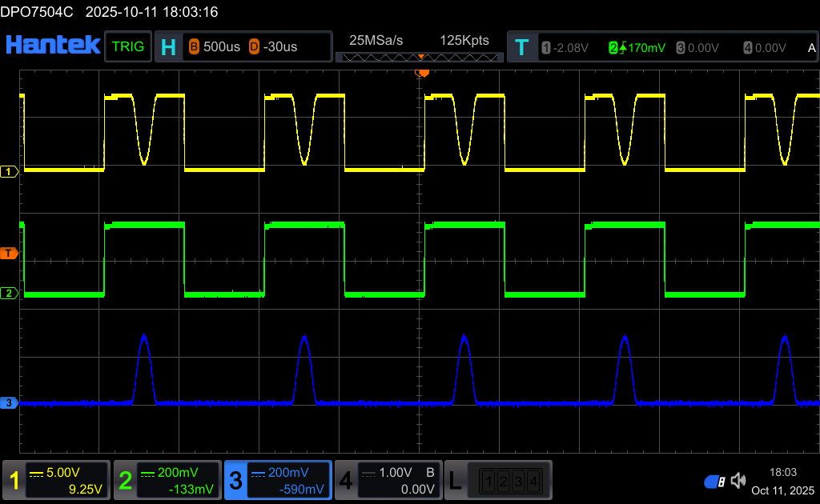Click the rising edge trigger icon
This screenshot has height=504, width=820.
click(623, 48)
